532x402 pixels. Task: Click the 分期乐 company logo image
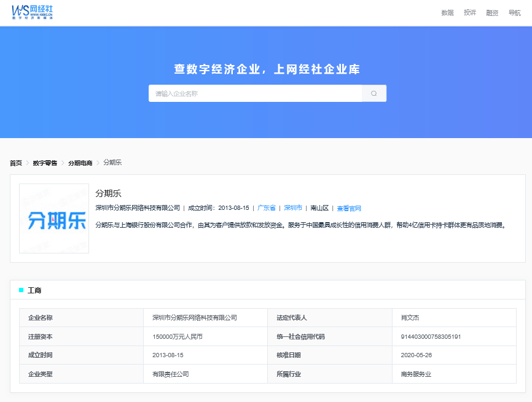[x=54, y=218]
